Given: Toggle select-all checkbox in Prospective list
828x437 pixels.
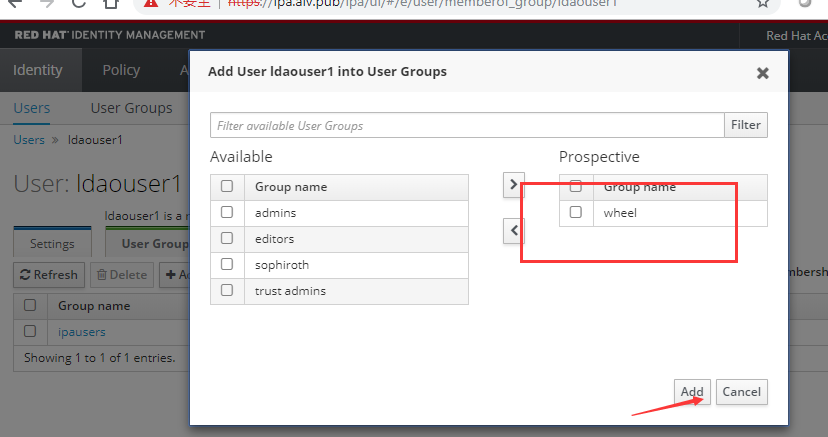Looking at the screenshot, I should [576, 186].
